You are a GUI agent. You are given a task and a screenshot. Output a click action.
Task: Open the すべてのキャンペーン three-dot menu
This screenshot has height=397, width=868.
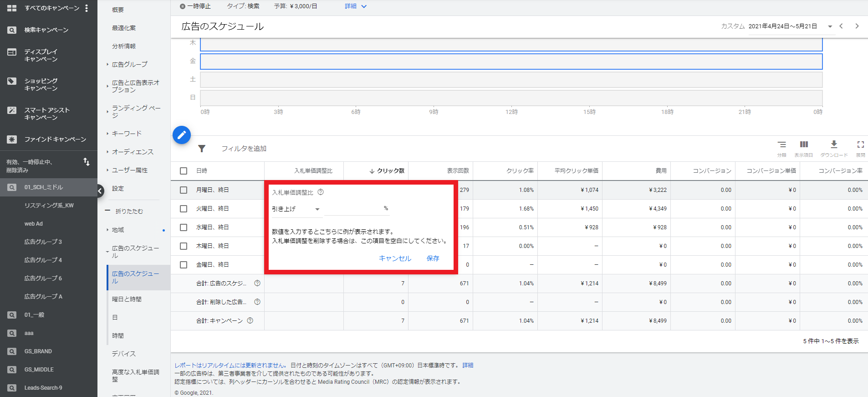[87, 8]
